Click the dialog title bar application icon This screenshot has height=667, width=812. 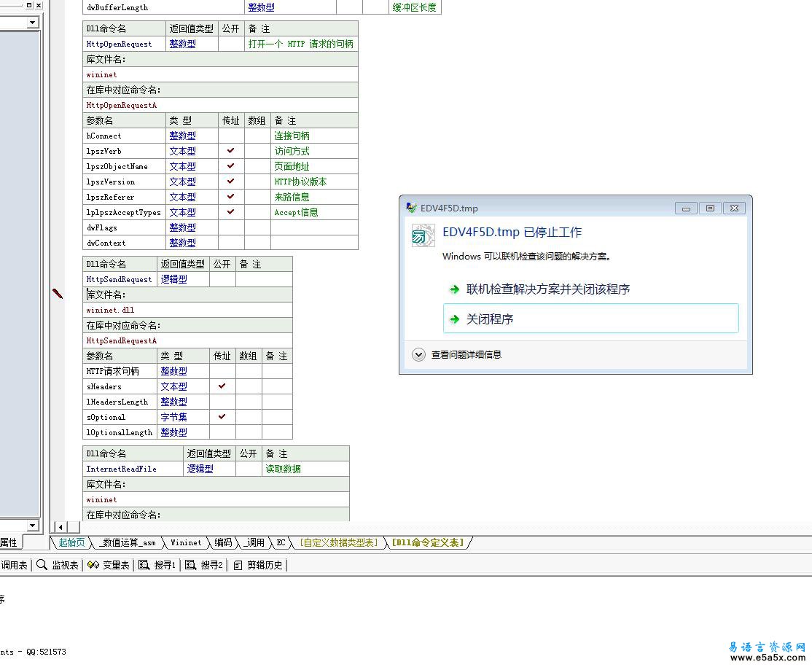tap(411, 208)
